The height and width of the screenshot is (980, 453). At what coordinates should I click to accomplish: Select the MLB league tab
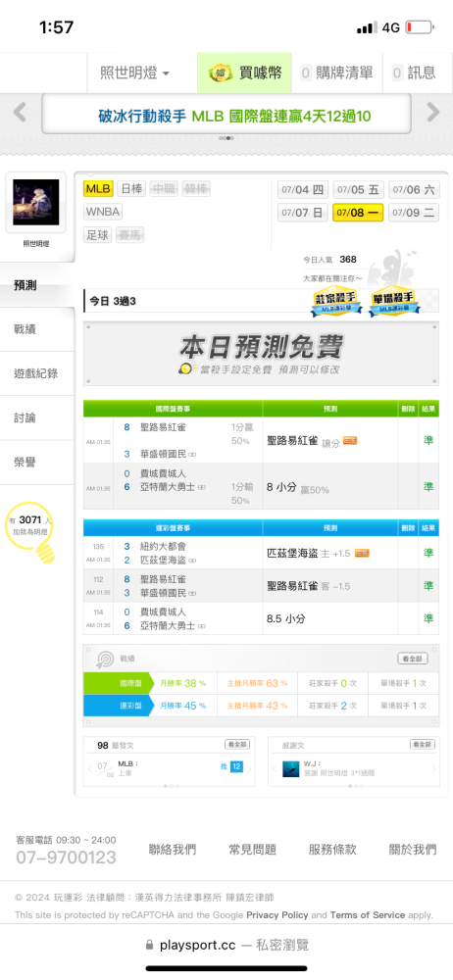pyautogui.click(x=98, y=189)
